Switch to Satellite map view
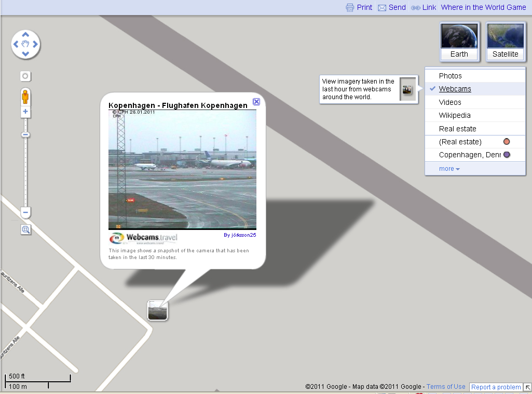 505,42
